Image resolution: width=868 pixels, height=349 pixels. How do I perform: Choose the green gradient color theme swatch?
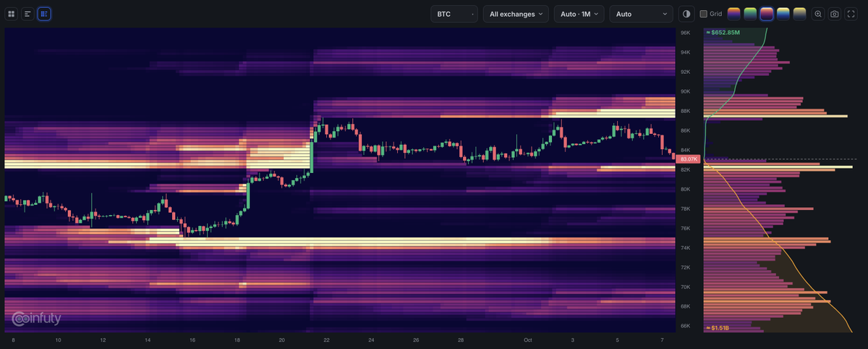751,14
